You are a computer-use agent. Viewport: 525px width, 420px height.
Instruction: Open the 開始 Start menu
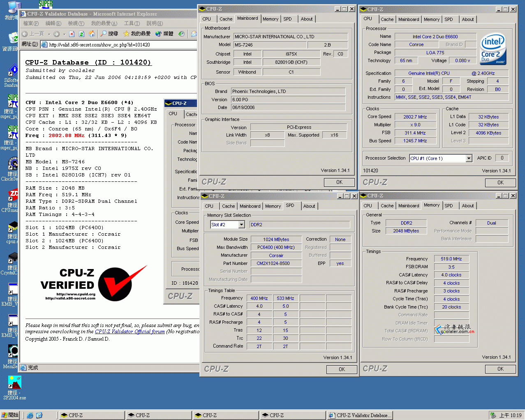10,415
